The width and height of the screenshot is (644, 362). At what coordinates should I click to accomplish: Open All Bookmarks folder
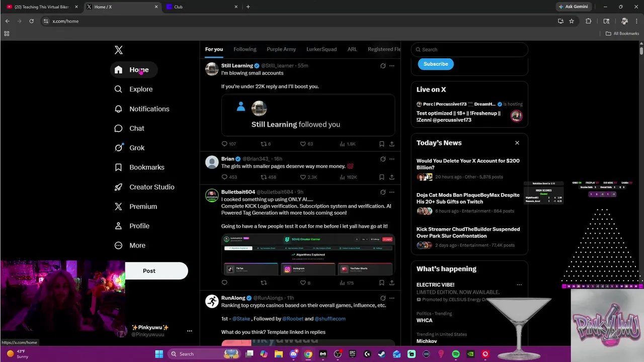(x=622, y=34)
